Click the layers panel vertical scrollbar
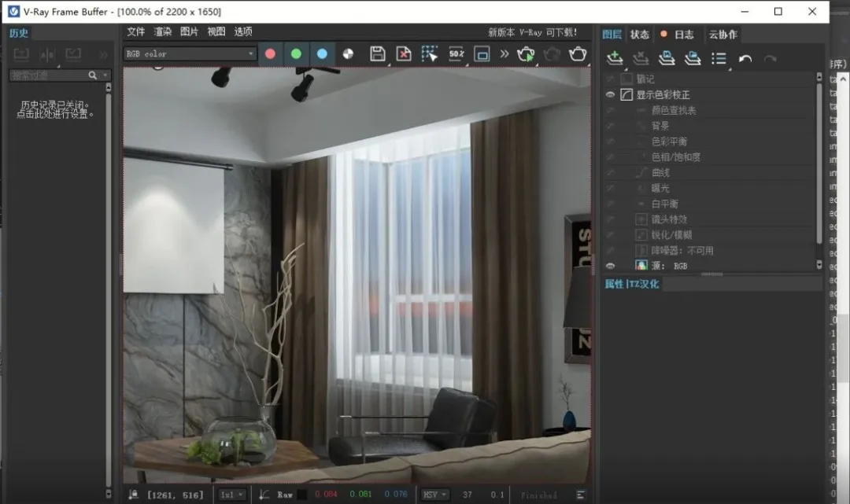The height and width of the screenshot is (504, 850). pos(819,163)
